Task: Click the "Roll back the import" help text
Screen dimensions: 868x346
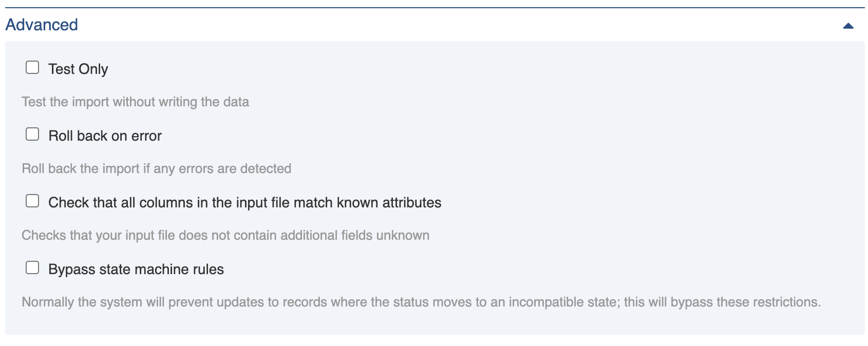Action: click(x=156, y=168)
